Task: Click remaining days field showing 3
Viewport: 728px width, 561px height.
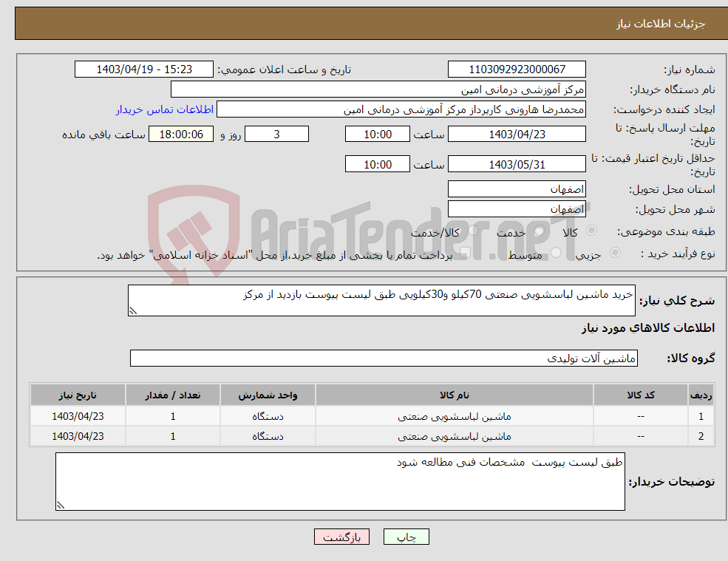Action: point(276,135)
